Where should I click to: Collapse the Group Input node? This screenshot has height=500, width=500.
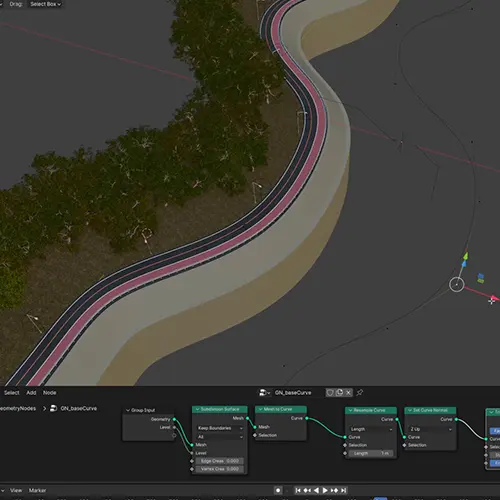click(x=128, y=410)
